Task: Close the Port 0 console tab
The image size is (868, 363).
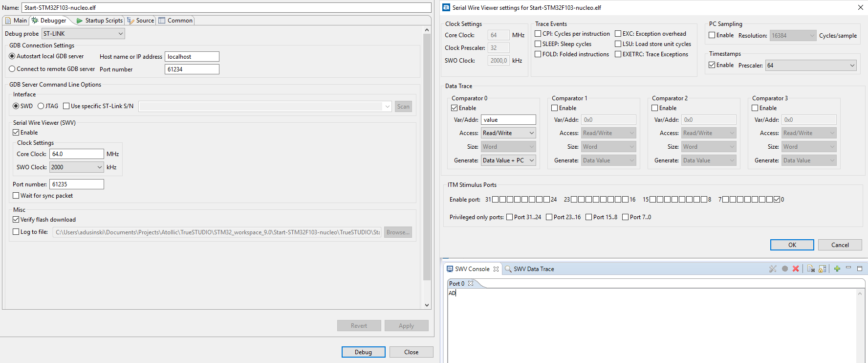Action: [471, 283]
